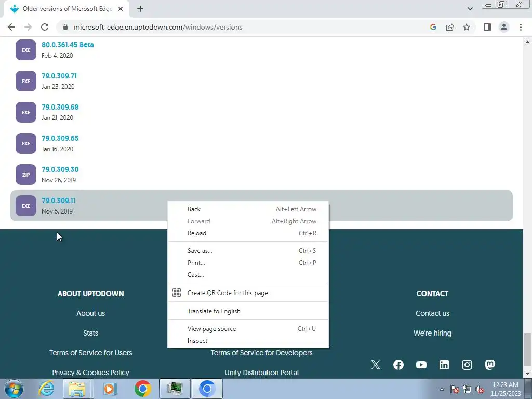Click the muted volume tray icon

tap(480, 390)
